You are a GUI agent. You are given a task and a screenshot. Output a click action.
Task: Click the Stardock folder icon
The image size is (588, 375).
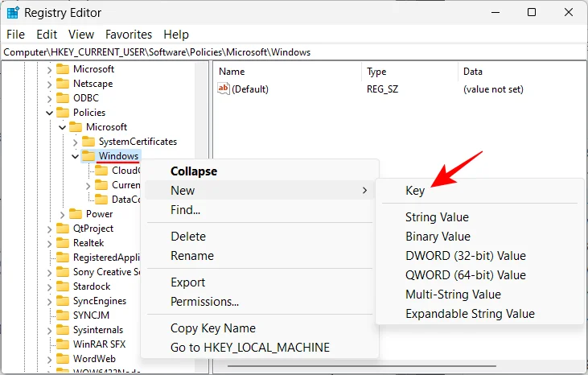coord(63,286)
